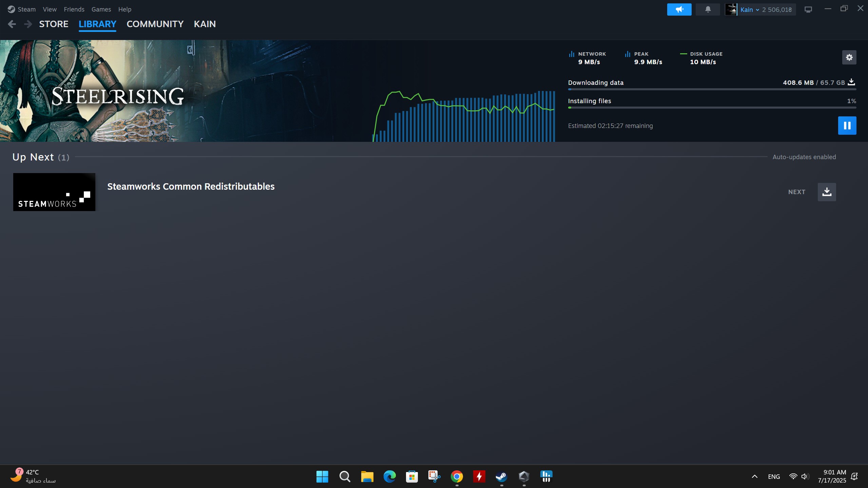Click the Auto-updates enabled text
868x488 pixels.
(x=804, y=157)
